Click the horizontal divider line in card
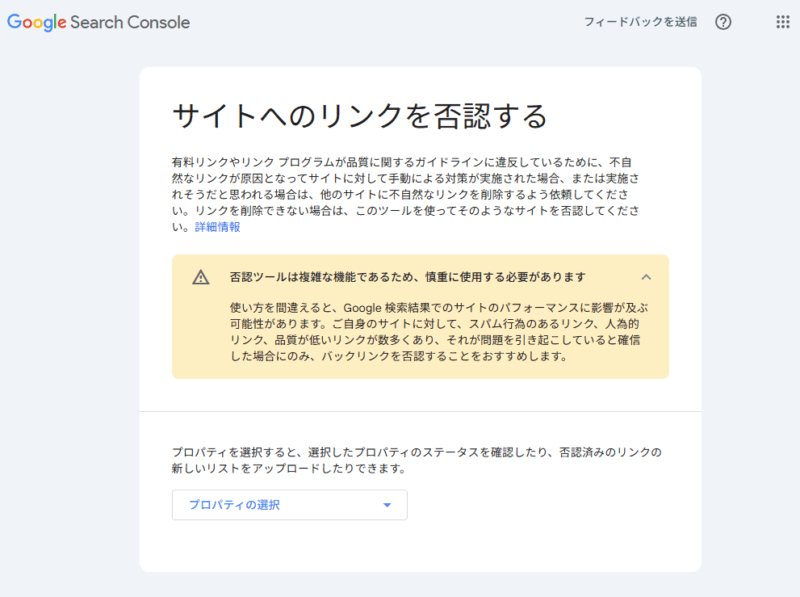The width and height of the screenshot is (800, 597). [420, 411]
